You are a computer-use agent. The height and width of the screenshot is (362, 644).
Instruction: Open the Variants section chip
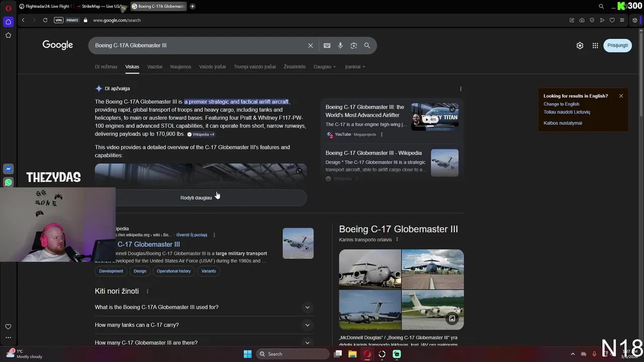pos(208,271)
